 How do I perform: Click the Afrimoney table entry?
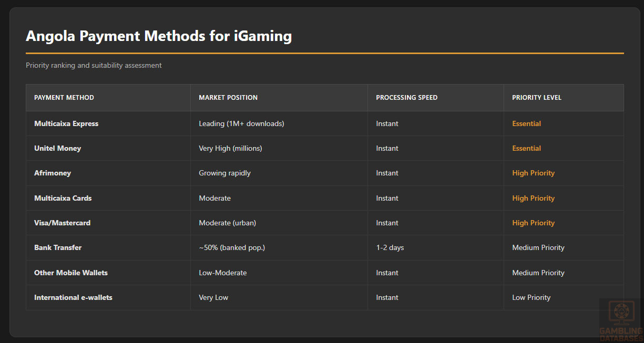point(53,173)
